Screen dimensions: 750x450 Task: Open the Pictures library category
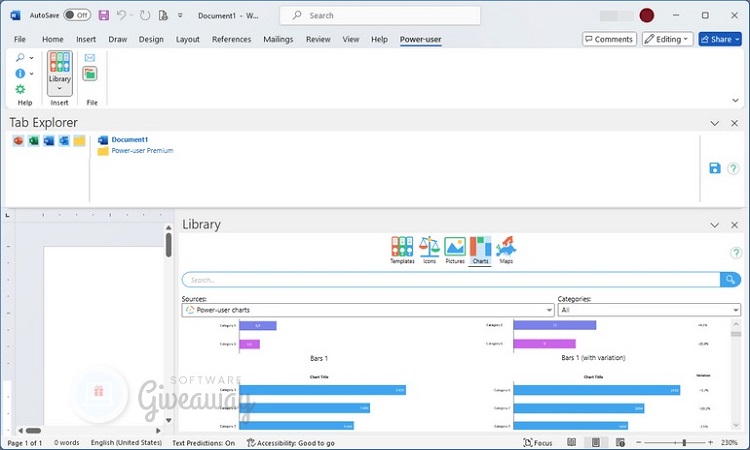455,250
